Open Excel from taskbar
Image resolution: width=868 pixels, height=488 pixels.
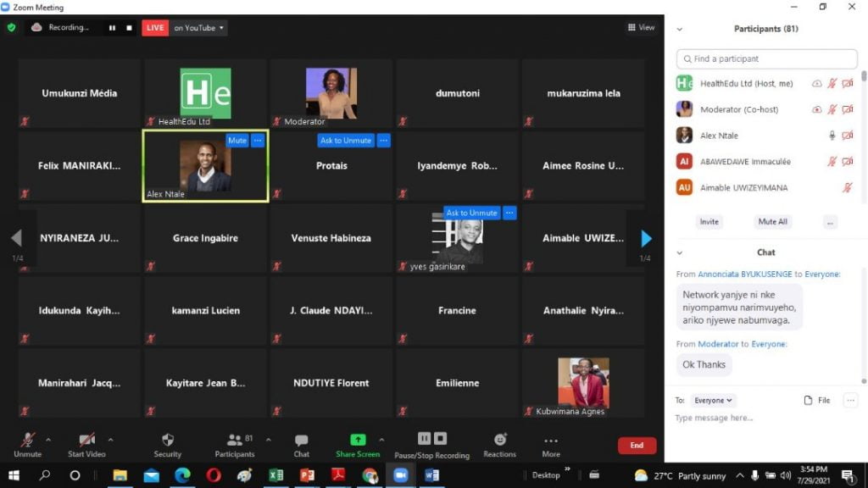(x=276, y=475)
